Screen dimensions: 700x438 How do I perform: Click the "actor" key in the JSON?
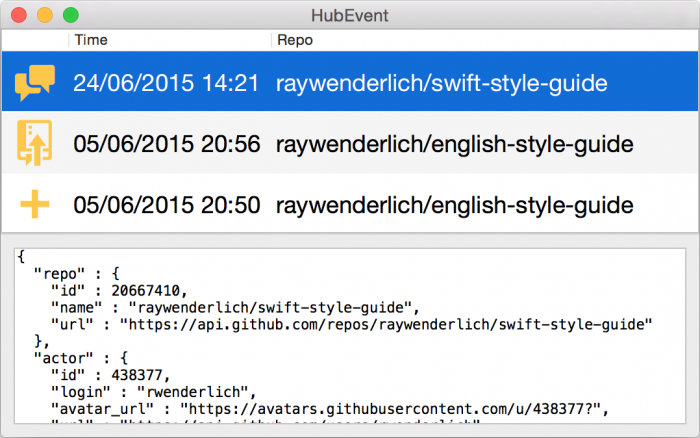click(60, 357)
